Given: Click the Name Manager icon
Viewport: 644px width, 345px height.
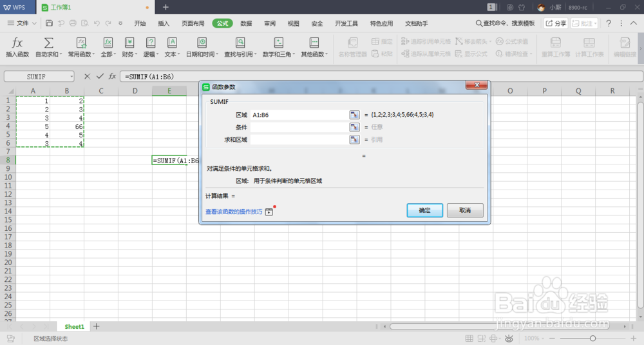Looking at the screenshot, I should [x=352, y=43].
